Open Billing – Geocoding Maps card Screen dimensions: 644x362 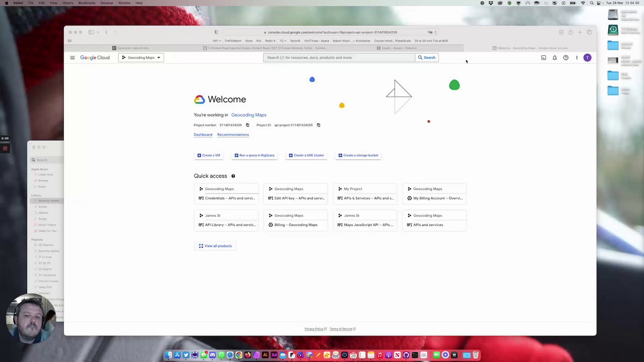(296, 220)
